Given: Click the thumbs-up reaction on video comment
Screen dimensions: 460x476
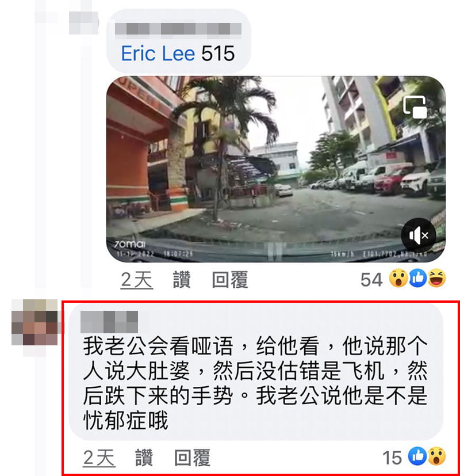Looking at the screenshot, I should click(418, 278).
